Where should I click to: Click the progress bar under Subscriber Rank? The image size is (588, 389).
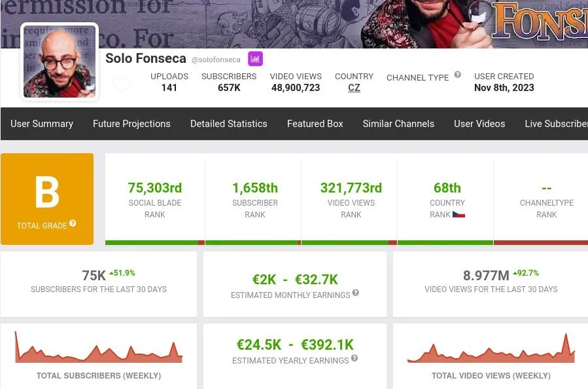coord(252,242)
